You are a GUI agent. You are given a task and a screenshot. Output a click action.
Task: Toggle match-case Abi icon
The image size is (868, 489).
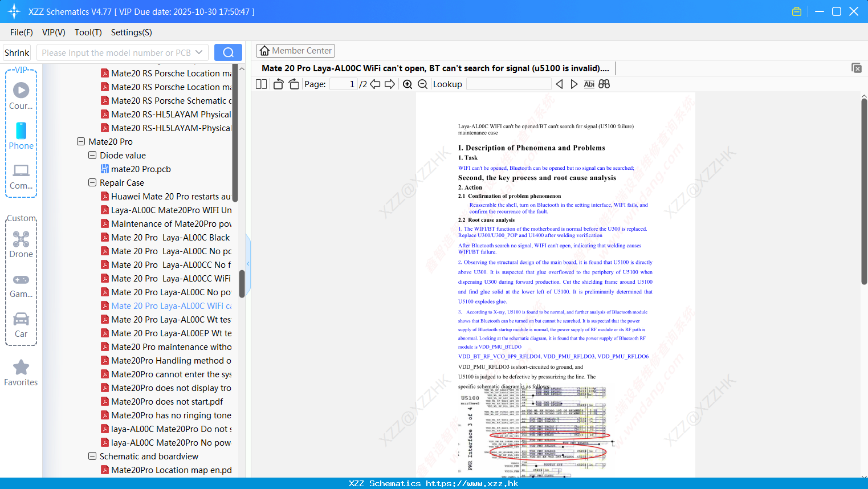(x=589, y=84)
